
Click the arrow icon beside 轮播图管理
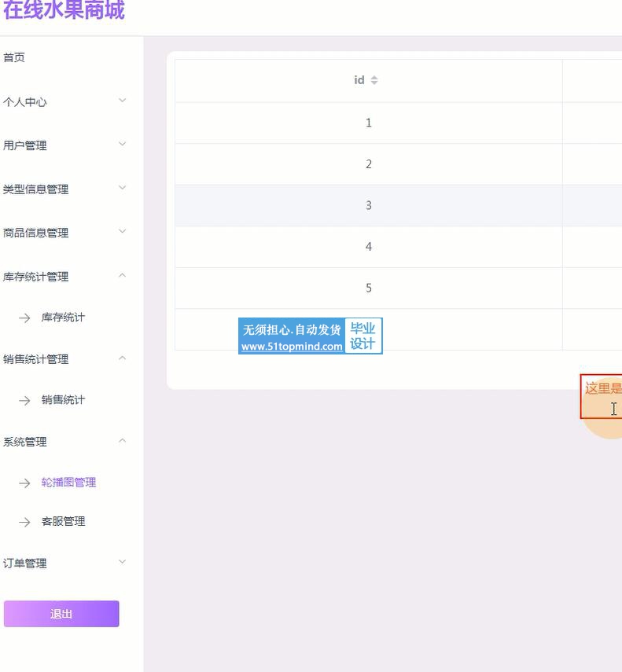(24, 483)
